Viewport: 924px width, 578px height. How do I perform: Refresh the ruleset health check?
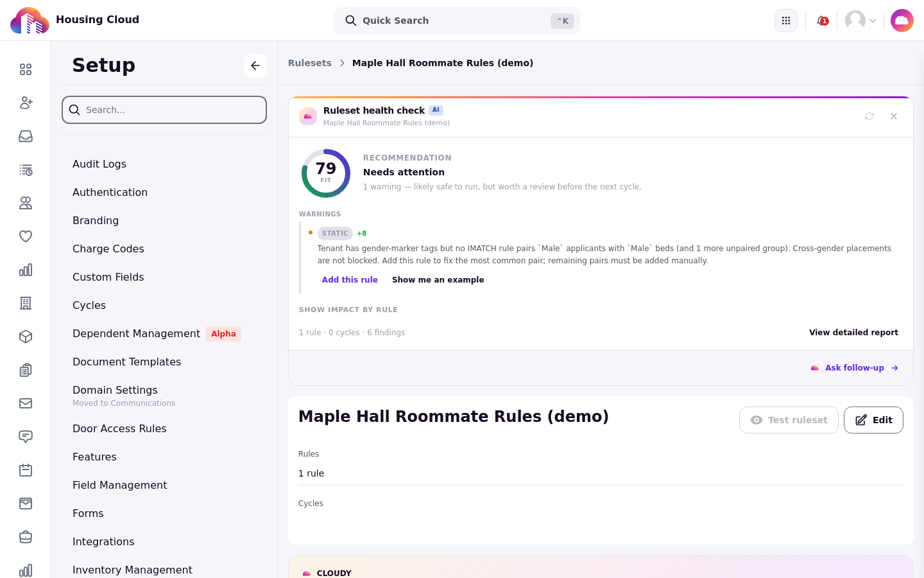point(869,116)
